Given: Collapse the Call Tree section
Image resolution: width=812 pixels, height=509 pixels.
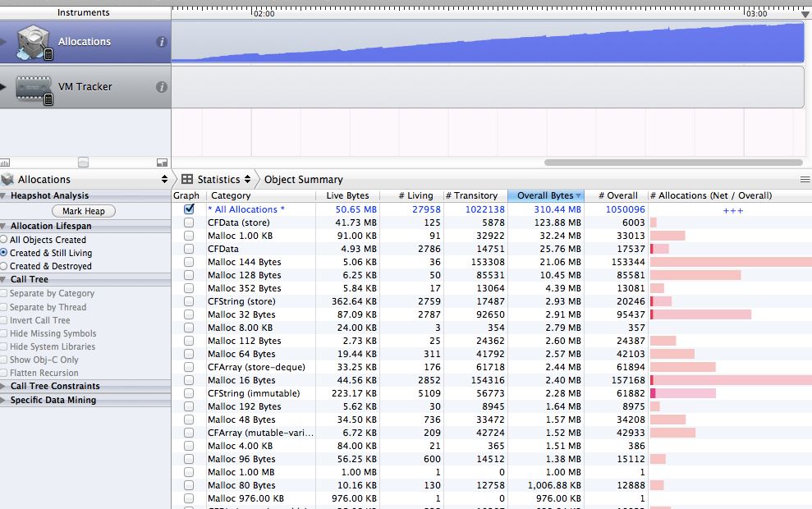Looking at the screenshot, I should 3,280.
